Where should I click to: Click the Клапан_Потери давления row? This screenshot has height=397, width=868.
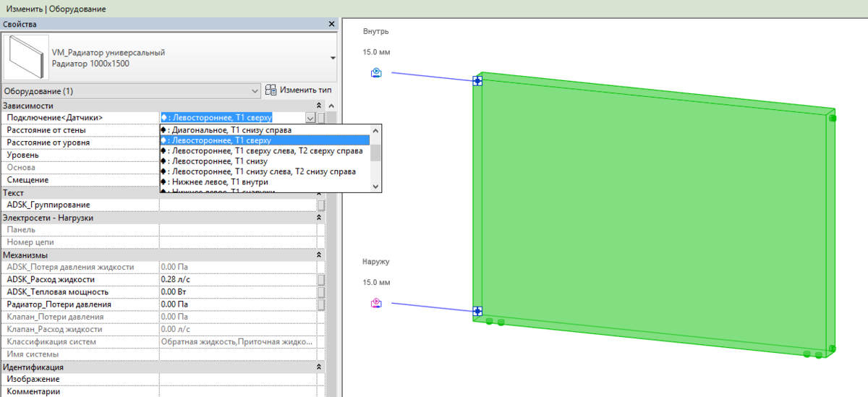click(163, 317)
